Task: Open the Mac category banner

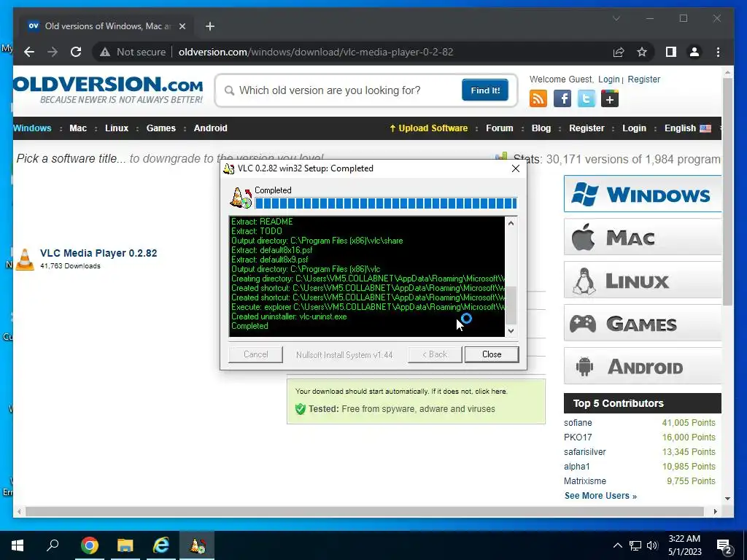Action: (642, 237)
